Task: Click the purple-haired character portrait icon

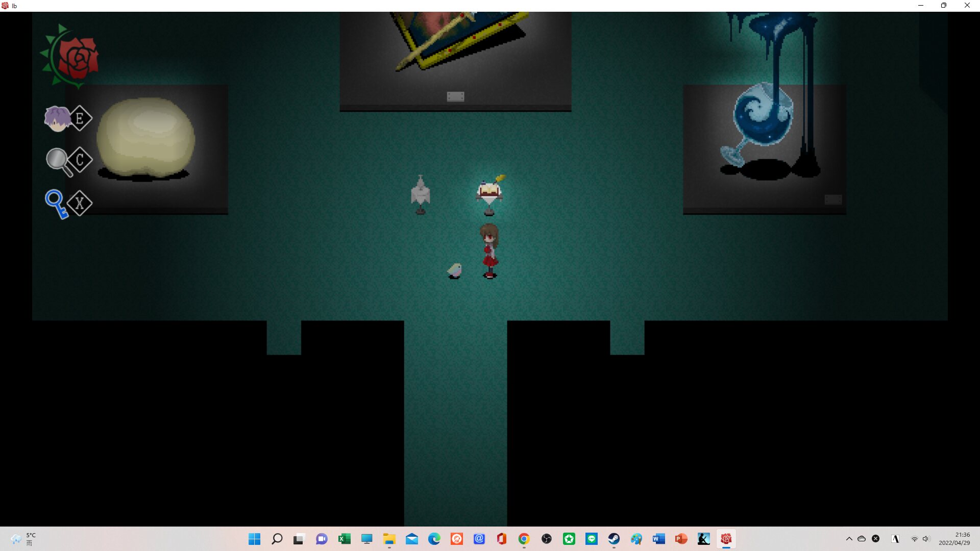Action: pos(57,119)
